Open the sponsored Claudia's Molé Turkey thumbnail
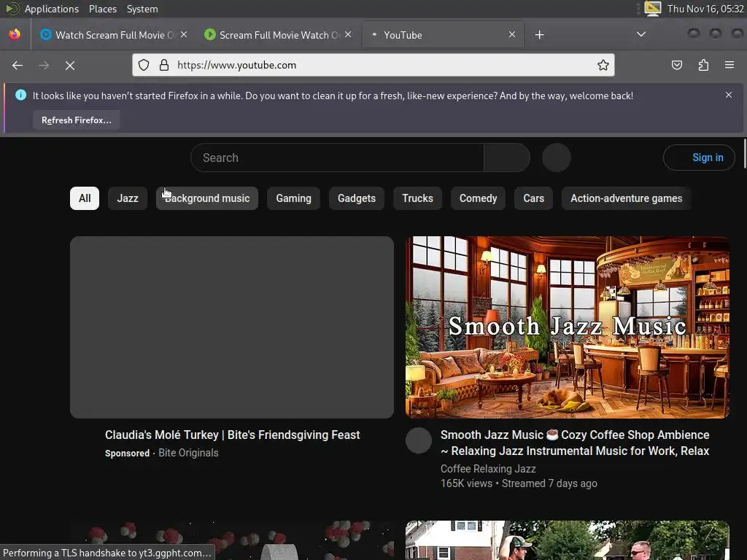The width and height of the screenshot is (747, 560). [232, 327]
